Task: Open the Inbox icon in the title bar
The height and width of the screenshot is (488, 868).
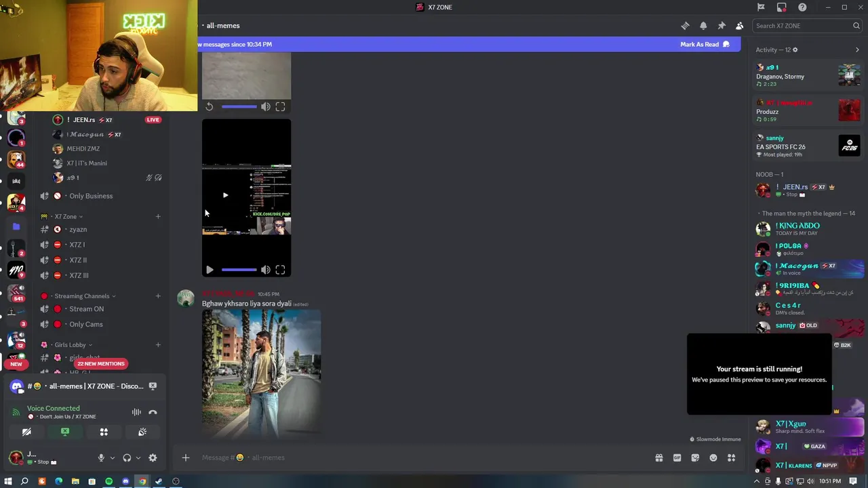Action: (x=782, y=7)
